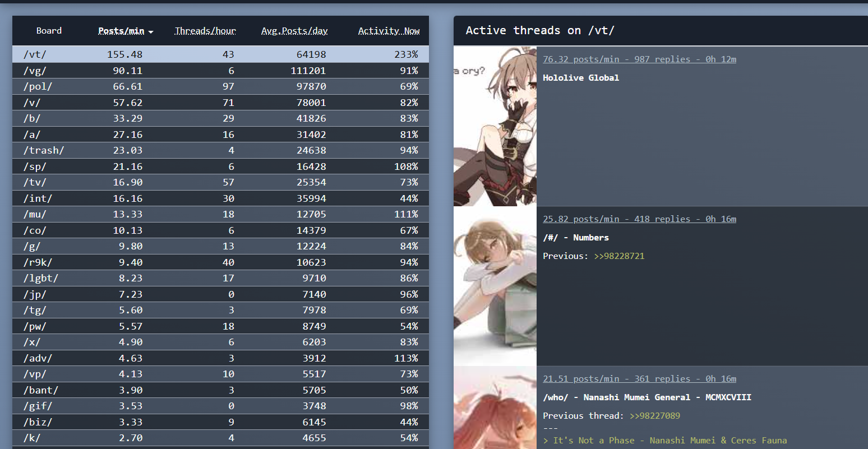868x449 pixels.
Task: Click the 'Active threads on /vt/' heading
Action: [x=540, y=31]
